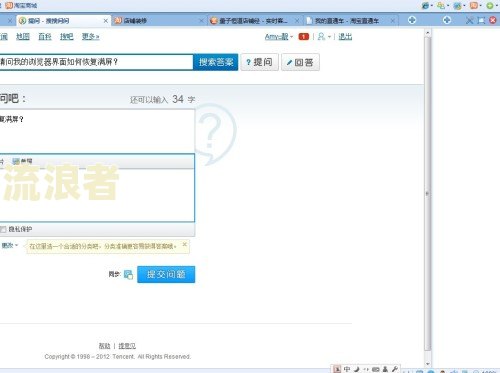The image size is (500, 373).
Task: Click the supplementary description text area
Action: (x=97, y=195)
